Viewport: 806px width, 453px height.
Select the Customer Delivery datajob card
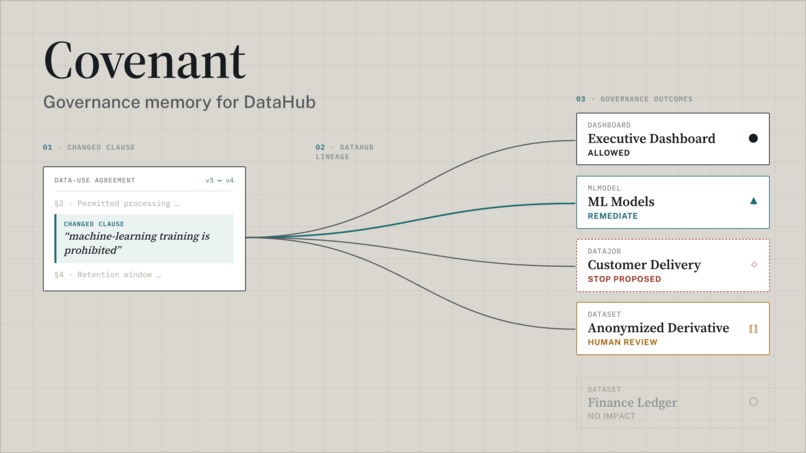click(673, 265)
